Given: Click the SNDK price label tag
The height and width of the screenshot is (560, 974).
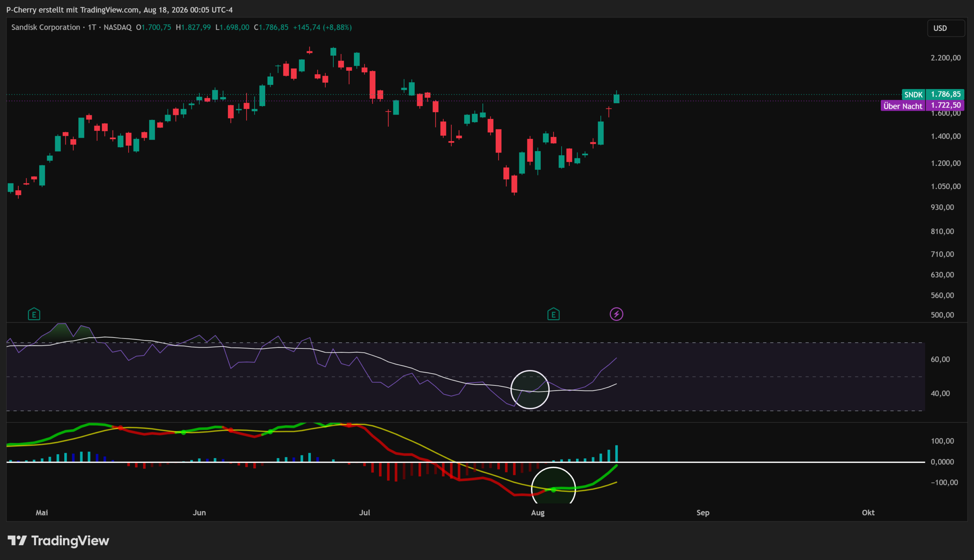Looking at the screenshot, I should click(913, 95).
